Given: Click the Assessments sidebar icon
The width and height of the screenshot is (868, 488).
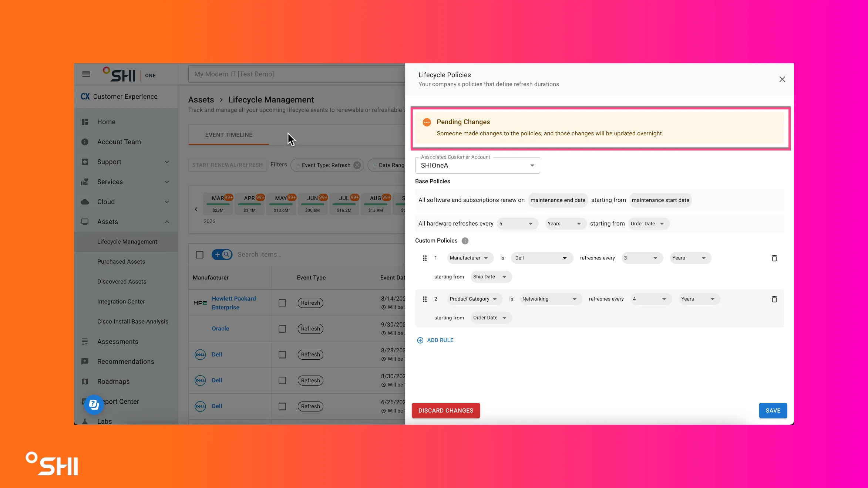Looking at the screenshot, I should click(85, 342).
